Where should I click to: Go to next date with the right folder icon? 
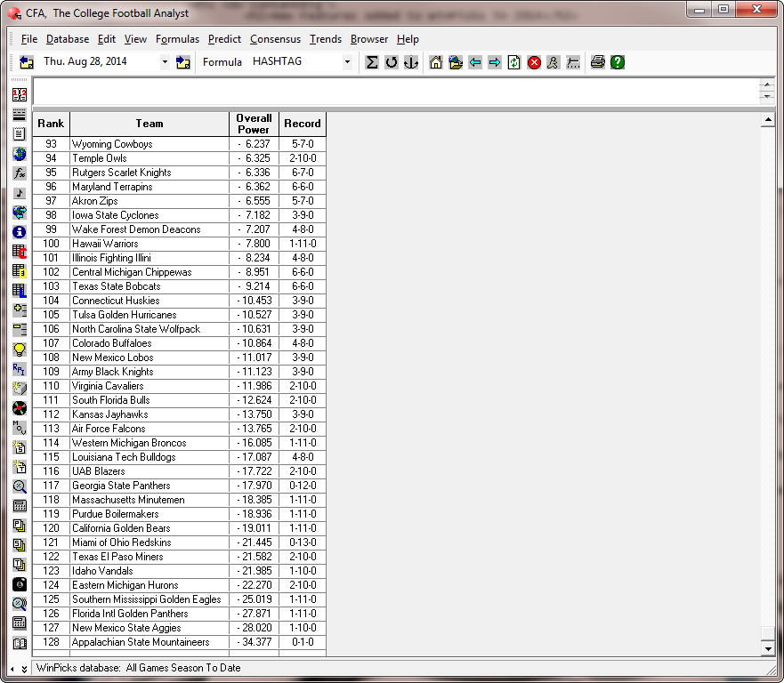pyautogui.click(x=183, y=62)
